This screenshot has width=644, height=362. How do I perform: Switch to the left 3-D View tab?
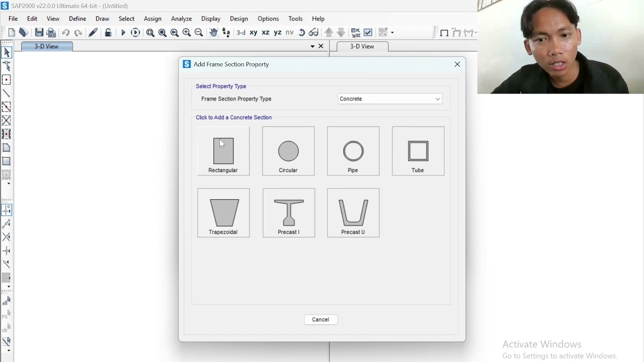point(47,46)
